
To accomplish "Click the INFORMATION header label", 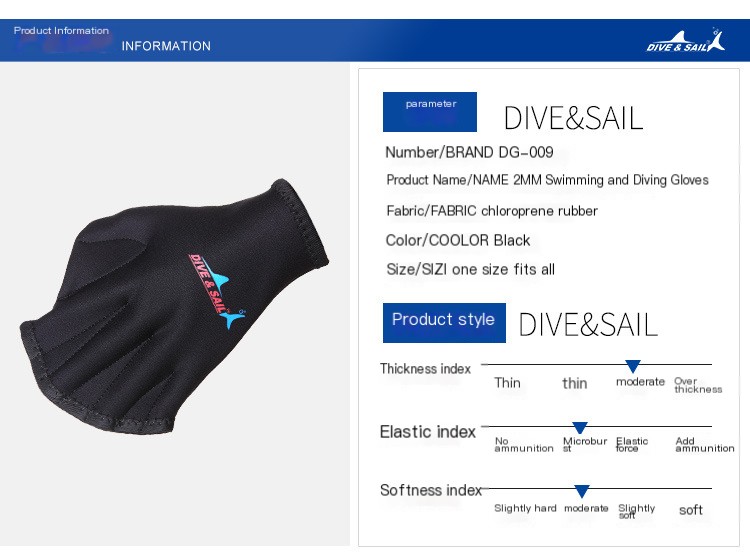I will [166, 46].
